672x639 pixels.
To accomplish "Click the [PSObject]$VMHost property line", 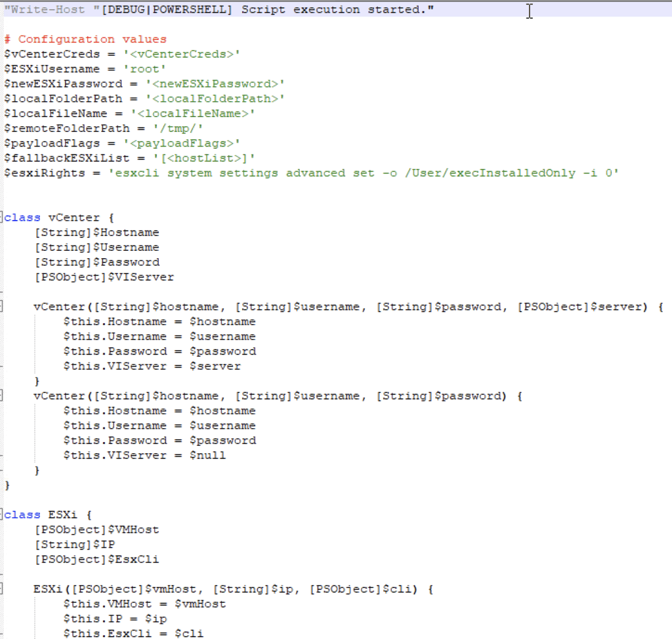I will [x=97, y=530].
